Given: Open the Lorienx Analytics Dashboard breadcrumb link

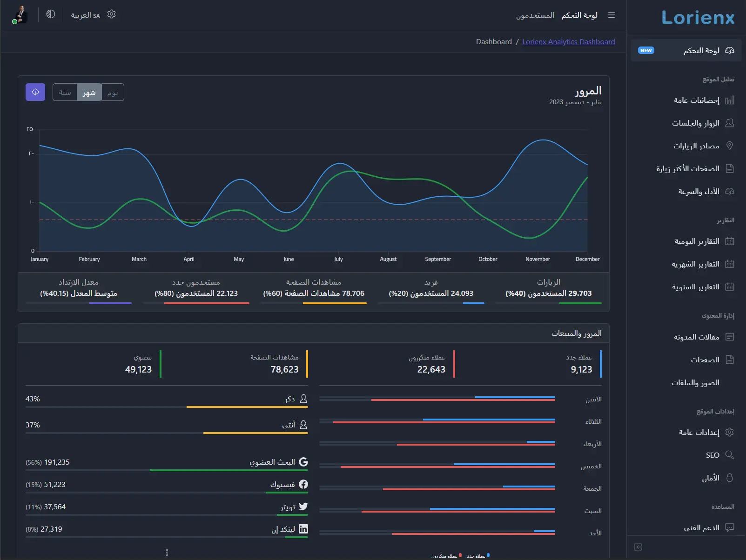Looking at the screenshot, I should pyautogui.click(x=568, y=41).
